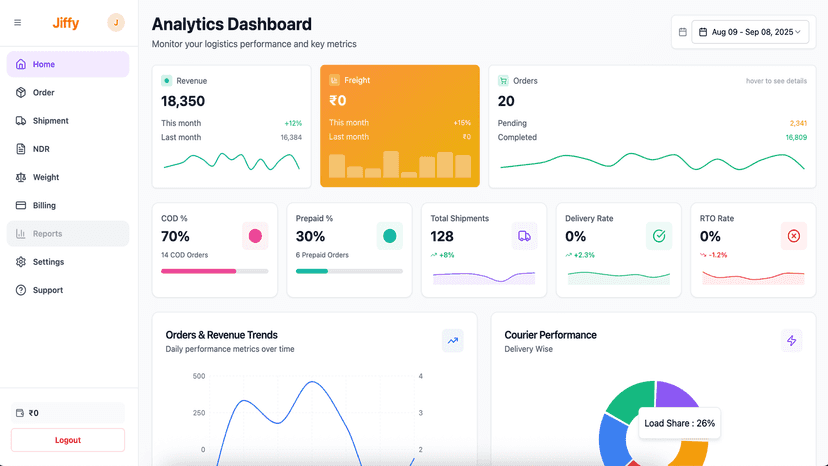The width and height of the screenshot is (828, 466).
Task: Click the Support question mark icon
Action: (21, 290)
